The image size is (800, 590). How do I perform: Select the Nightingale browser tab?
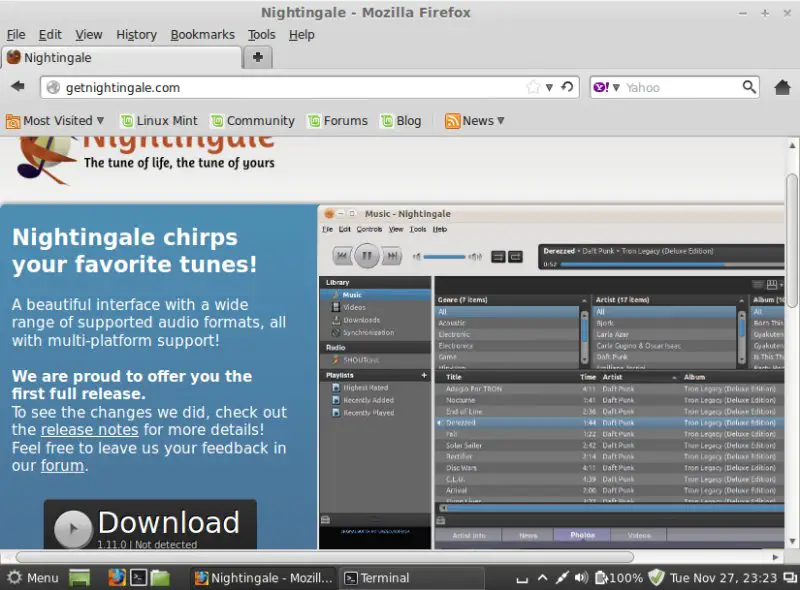121,58
